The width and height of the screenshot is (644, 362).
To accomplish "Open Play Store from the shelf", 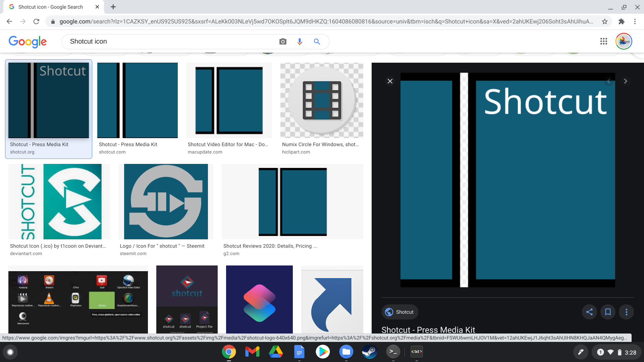I will 323,352.
